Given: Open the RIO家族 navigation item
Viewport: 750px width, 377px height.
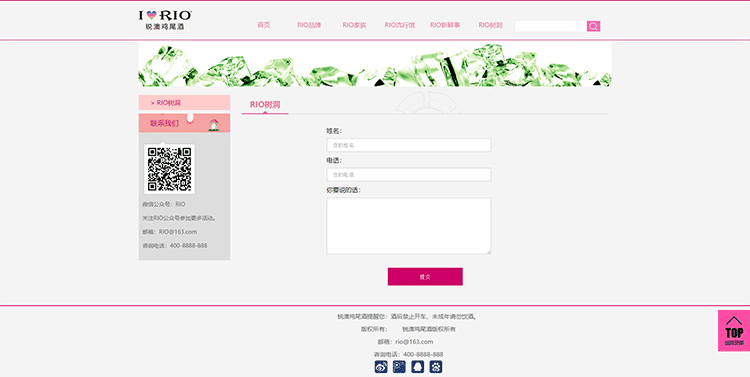Looking at the screenshot, I should 354,25.
